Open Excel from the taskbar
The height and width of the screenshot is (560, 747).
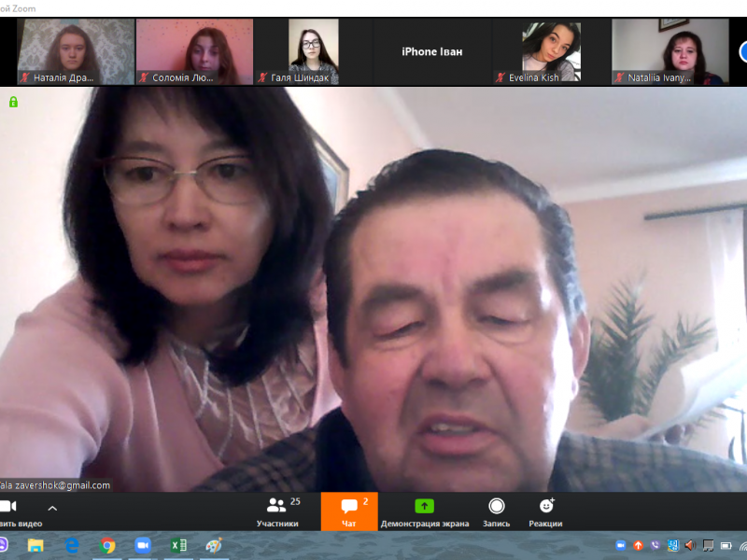point(178,546)
